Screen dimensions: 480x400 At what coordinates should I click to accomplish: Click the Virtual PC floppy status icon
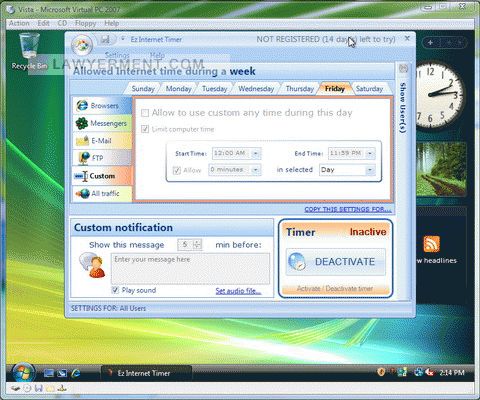(39, 389)
